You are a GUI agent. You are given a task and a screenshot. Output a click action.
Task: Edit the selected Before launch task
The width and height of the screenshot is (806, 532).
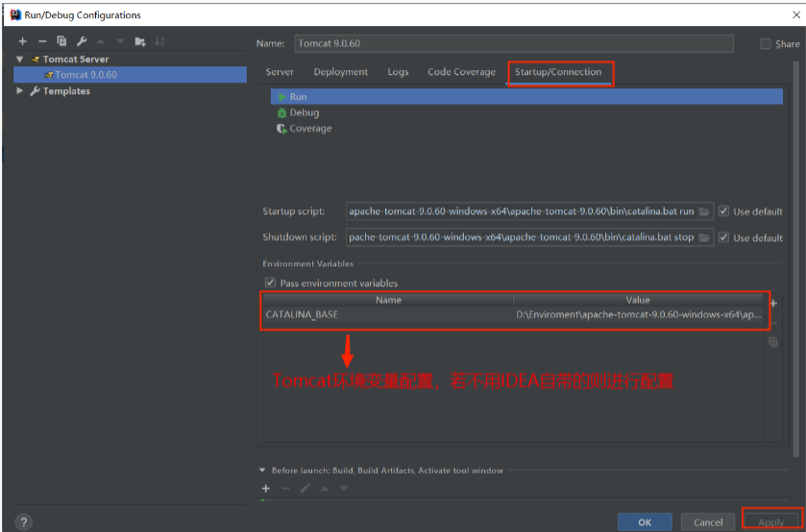pos(305,489)
